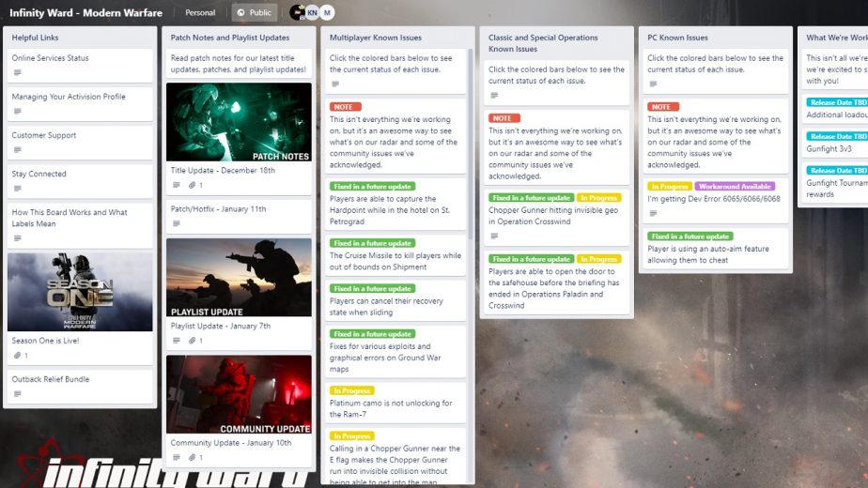Click In Progress label on Platinum camo card
Screen dimensions: 868x488
tap(352, 390)
